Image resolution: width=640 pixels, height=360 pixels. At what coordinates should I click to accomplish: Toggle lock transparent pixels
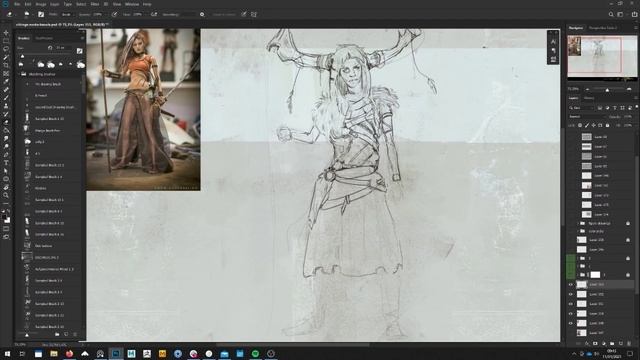[580, 125]
